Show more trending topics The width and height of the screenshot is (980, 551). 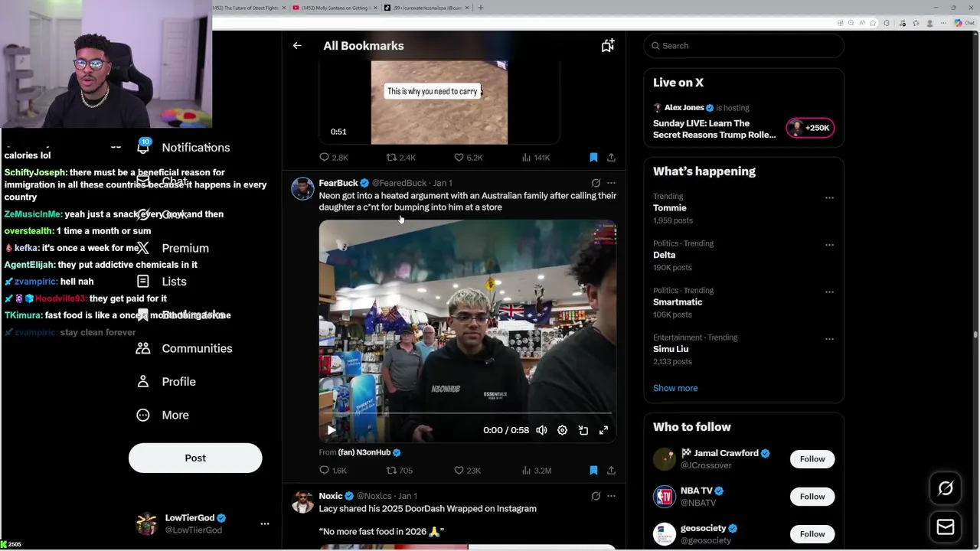click(x=675, y=388)
